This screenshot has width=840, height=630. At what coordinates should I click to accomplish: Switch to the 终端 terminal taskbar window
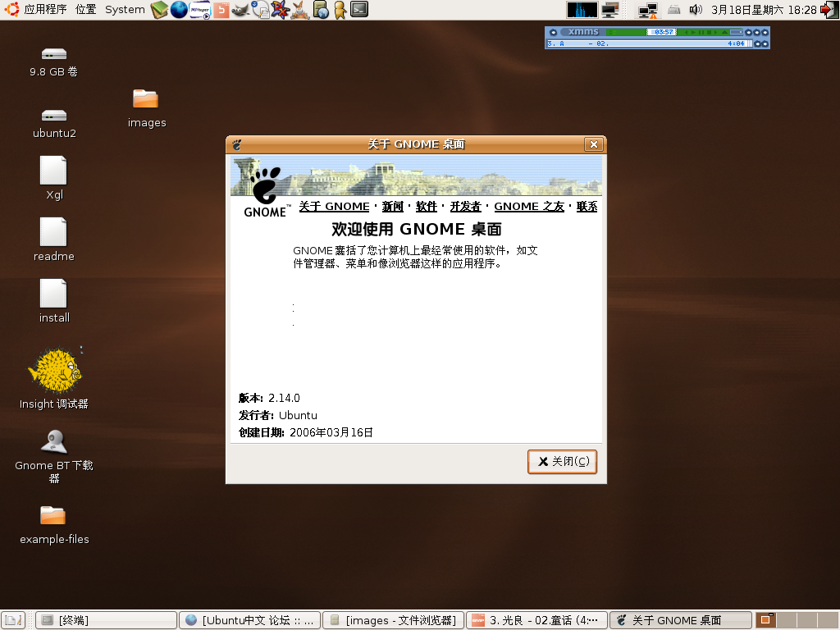click(106, 620)
